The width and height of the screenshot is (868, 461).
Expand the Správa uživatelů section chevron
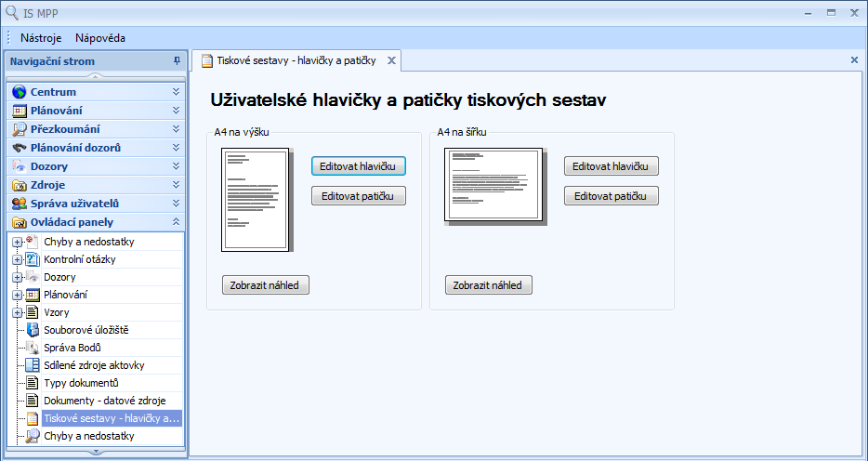176,204
